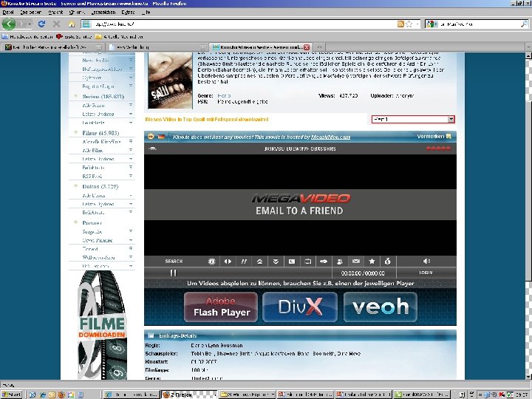Open the back/forward history dropdown arrow

click(30, 24)
